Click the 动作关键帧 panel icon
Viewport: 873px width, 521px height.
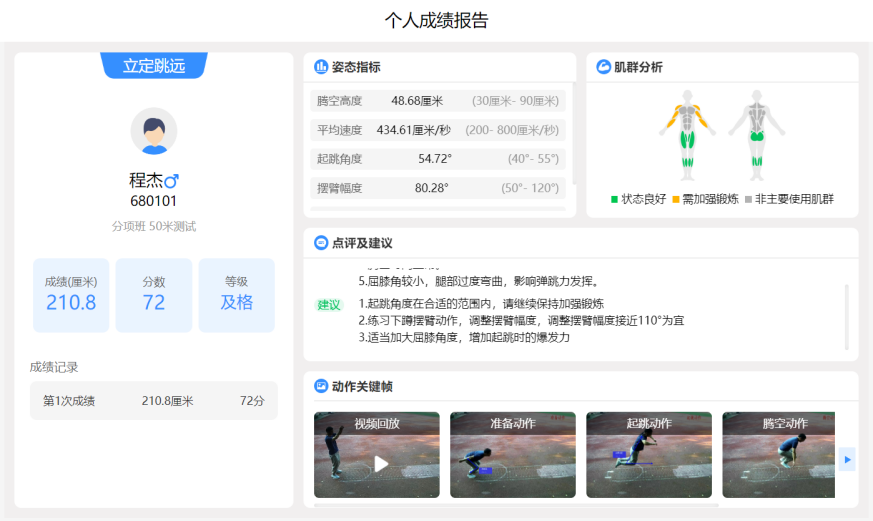tap(321, 386)
